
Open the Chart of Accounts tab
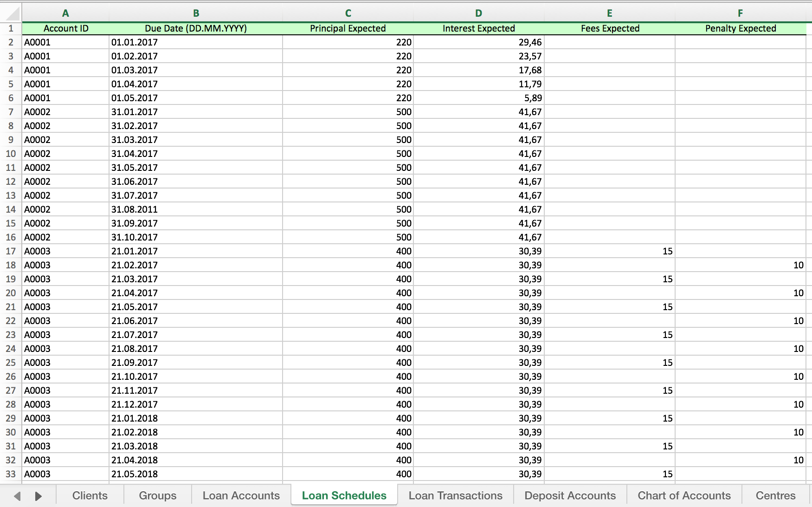[684, 495]
